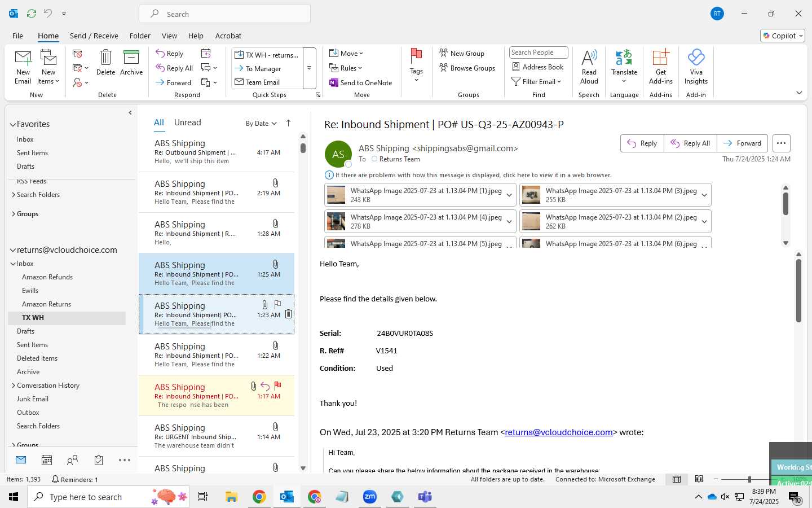812x508 pixels.
Task: Click in the Search People field
Action: tap(538, 52)
